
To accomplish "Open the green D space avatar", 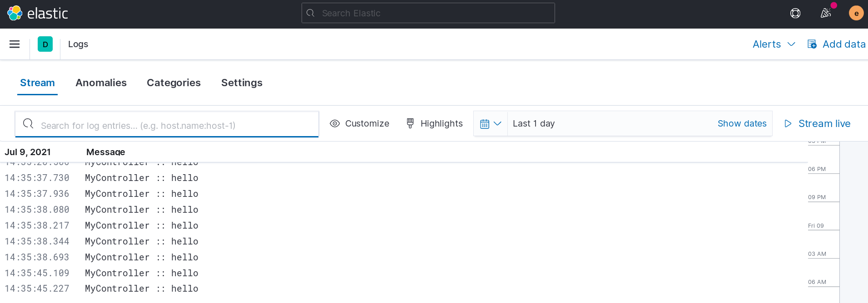I will (x=45, y=44).
